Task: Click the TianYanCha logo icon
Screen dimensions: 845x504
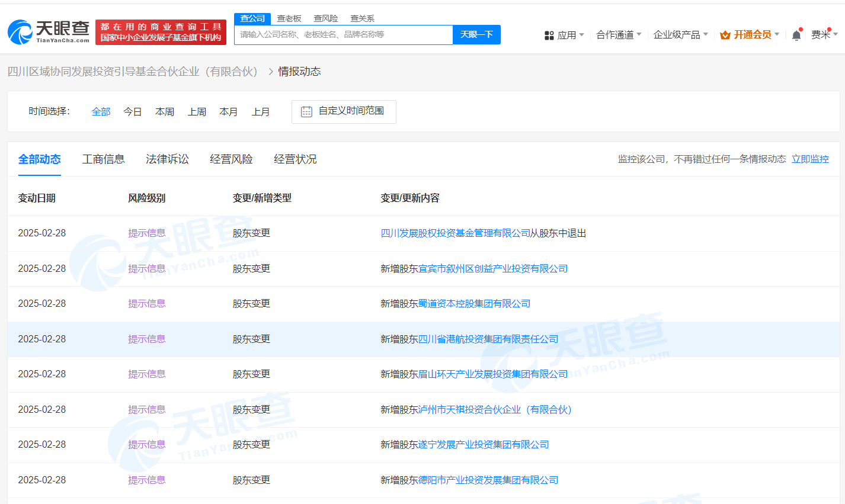Action: coord(20,32)
